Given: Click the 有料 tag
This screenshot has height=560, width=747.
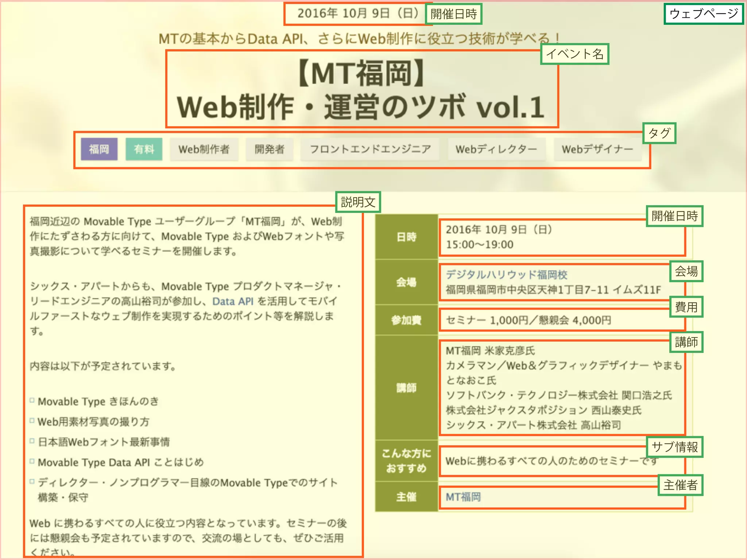Looking at the screenshot, I should (x=144, y=149).
